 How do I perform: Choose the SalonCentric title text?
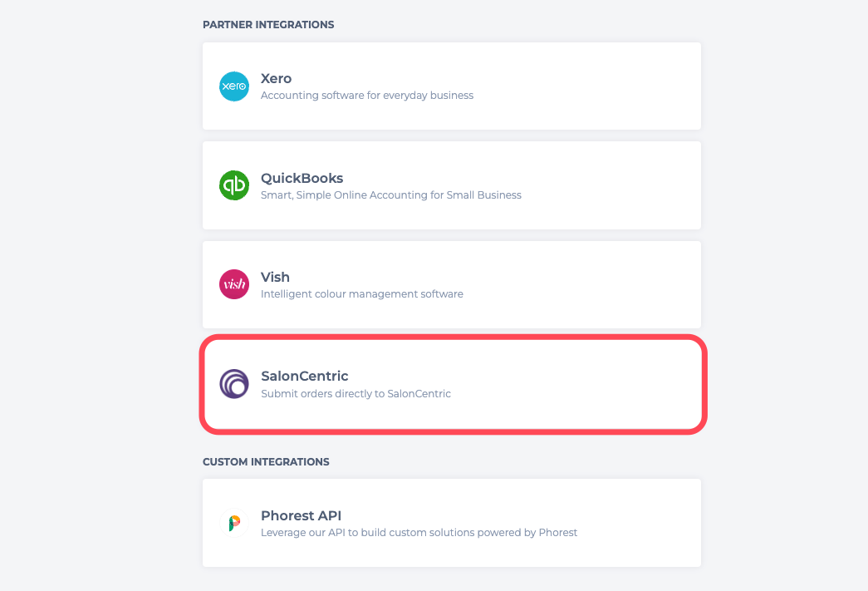click(305, 376)
